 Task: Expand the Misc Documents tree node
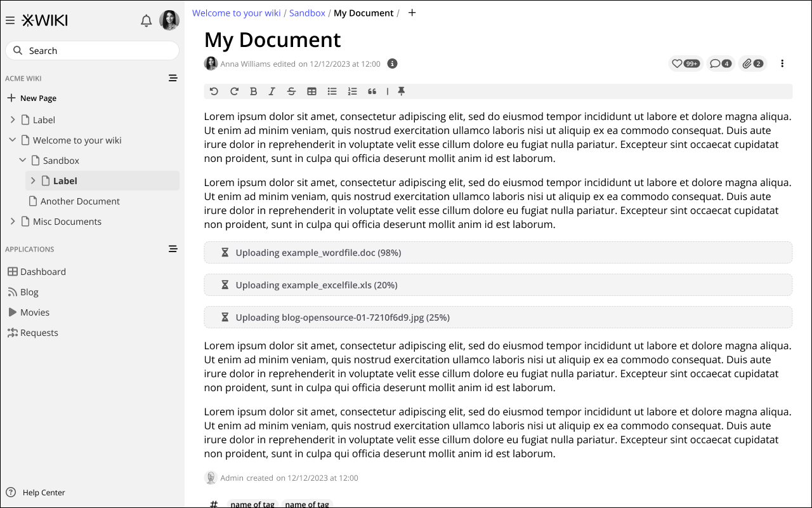pyautogui.click(x=13, y=222)
